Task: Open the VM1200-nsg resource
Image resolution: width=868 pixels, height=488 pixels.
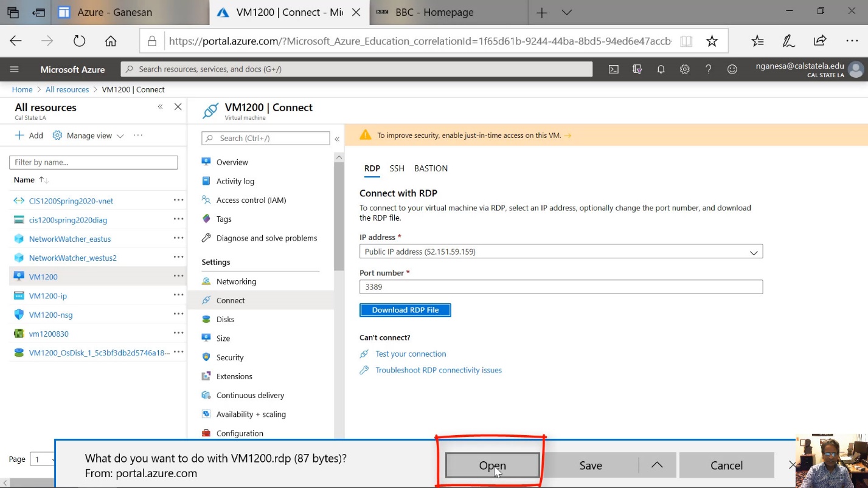Action: pos(50,315)
